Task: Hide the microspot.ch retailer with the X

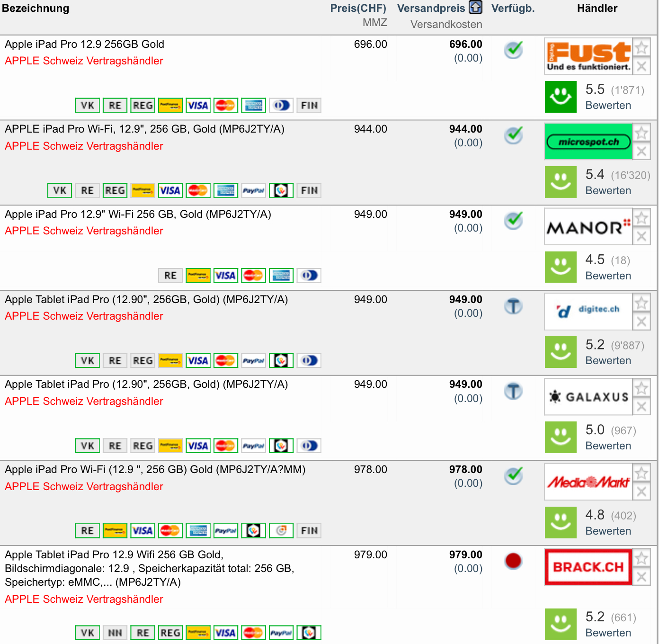Action: (x=641, y=151)
